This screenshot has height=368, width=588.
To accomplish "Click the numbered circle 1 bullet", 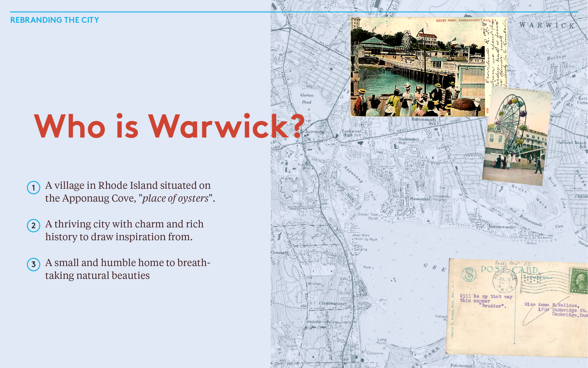I will (x=33, y=188).
